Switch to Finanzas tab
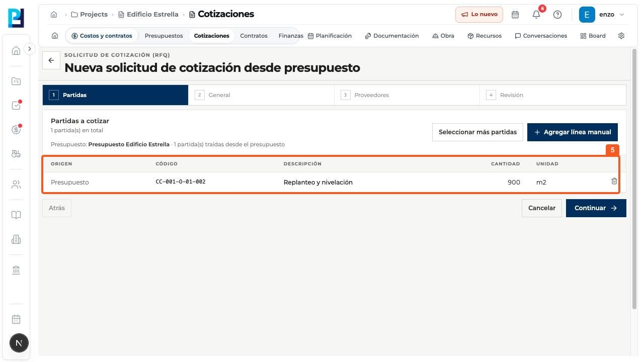 tap(290, 36)
